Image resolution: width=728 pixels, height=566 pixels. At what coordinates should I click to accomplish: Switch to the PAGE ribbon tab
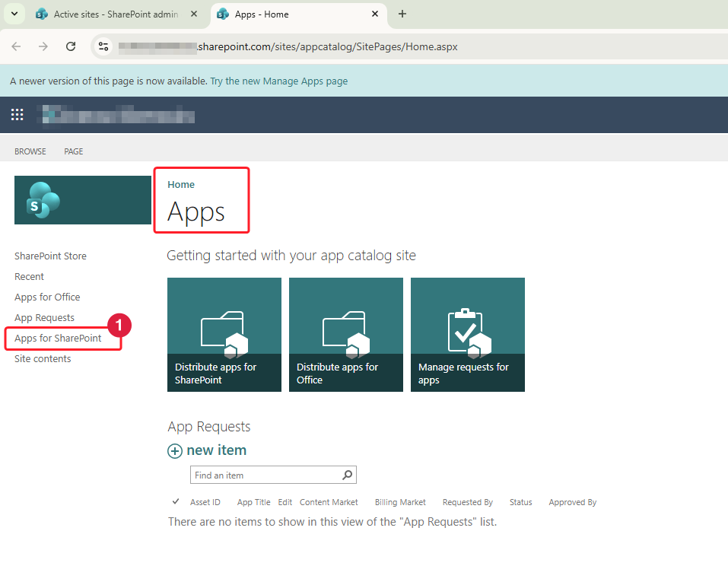coord(74,151)
